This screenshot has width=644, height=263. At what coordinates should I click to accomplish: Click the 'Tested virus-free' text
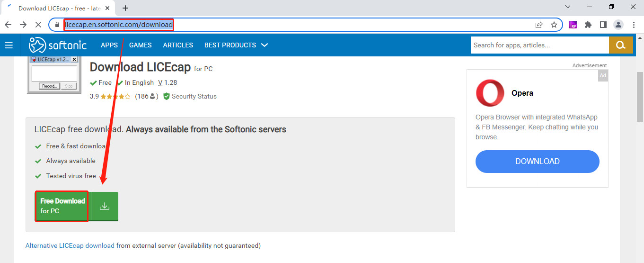coord(71,176)
